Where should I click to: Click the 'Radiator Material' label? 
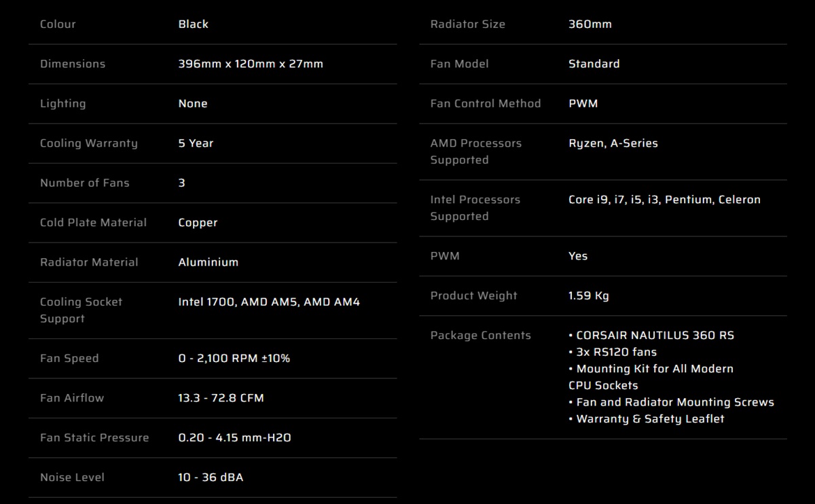coord(89,262)
